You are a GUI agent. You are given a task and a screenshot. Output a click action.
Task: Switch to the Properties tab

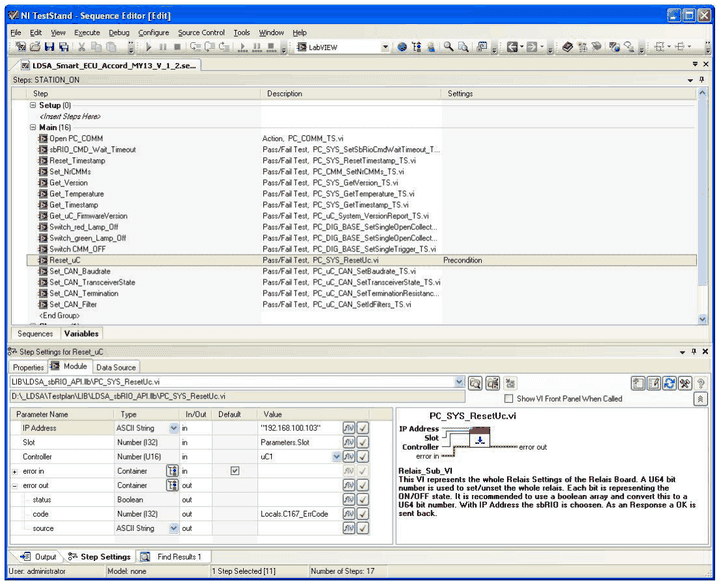(x=28, y=367)
